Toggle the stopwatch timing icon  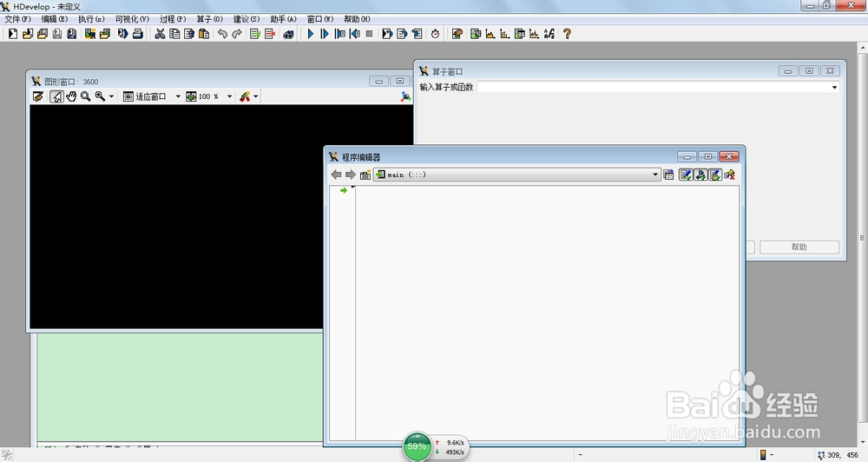pyautogui.click(x=435, y=34)
